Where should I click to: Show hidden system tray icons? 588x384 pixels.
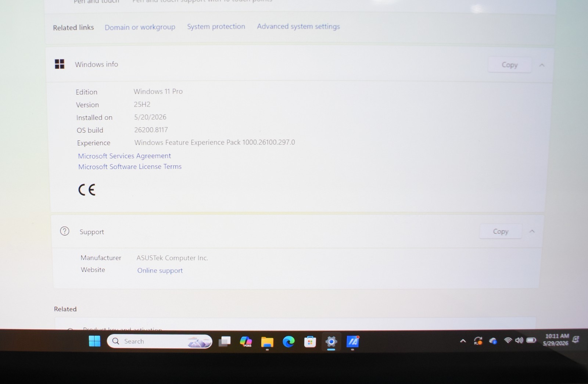[463, 341]
